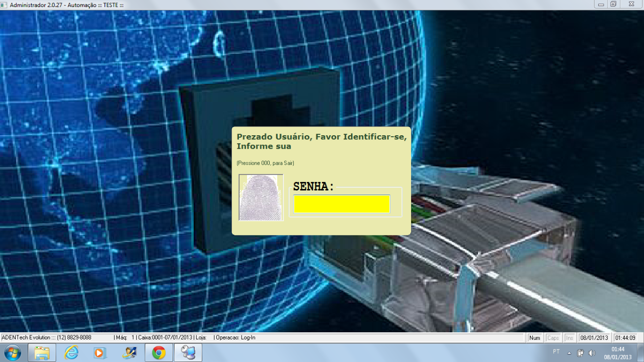Click the fingerprint image in login dialog

(261, 198)
